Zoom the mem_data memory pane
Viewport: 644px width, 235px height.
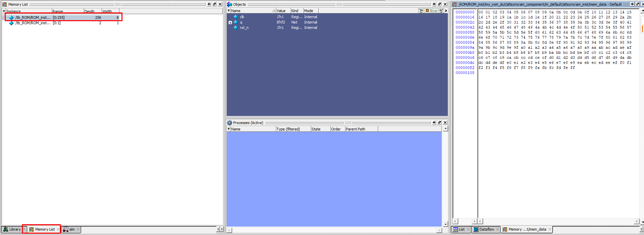(x=632, y=4)
